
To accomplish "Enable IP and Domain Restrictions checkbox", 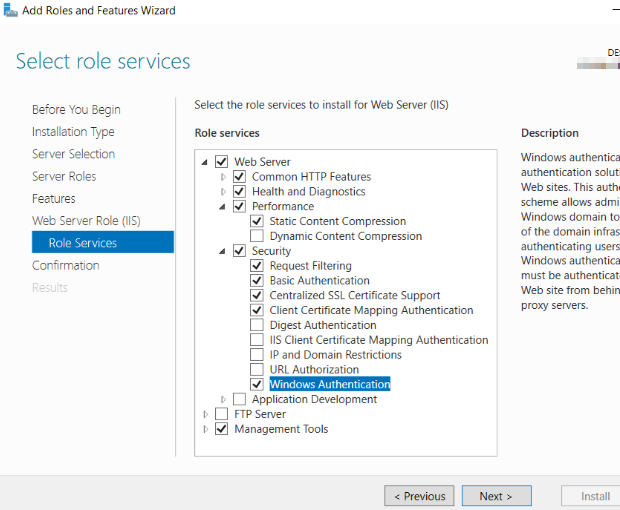I will coord(257,355).
